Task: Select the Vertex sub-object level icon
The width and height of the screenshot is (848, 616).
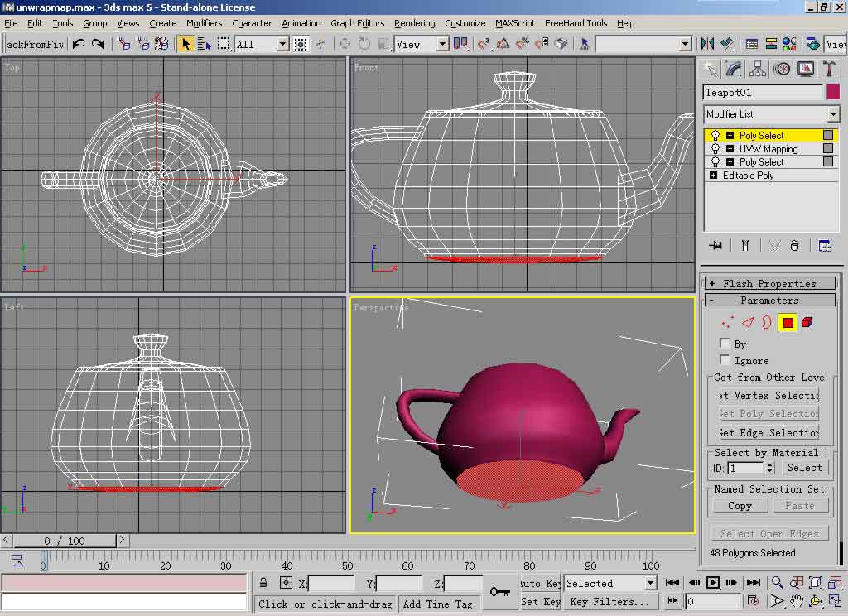Action: (x=728, y=322)
